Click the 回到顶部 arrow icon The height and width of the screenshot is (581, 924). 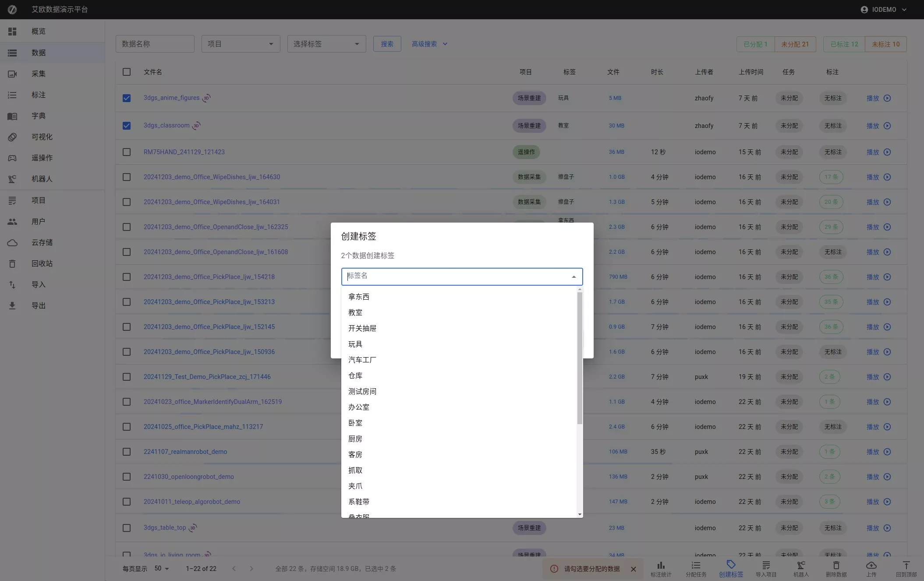click(906, 565)
